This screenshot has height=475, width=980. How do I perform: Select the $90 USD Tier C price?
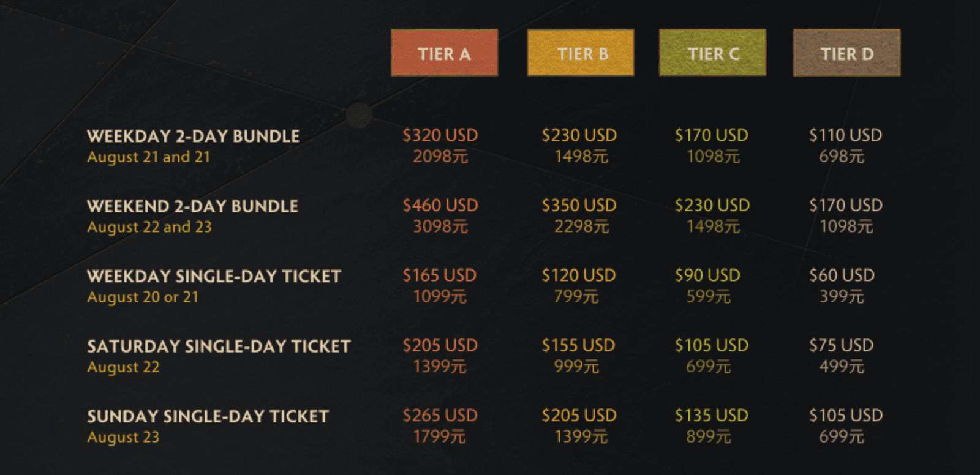(x=707, y=275)
